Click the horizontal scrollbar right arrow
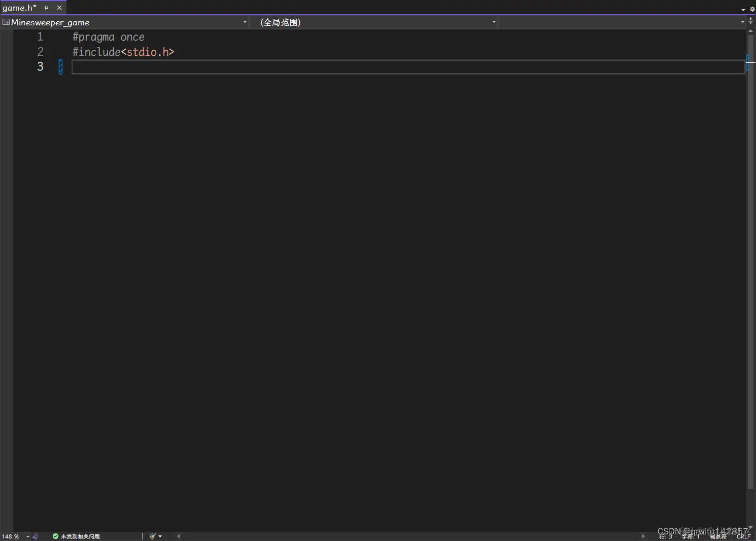 tap(643, 536)
